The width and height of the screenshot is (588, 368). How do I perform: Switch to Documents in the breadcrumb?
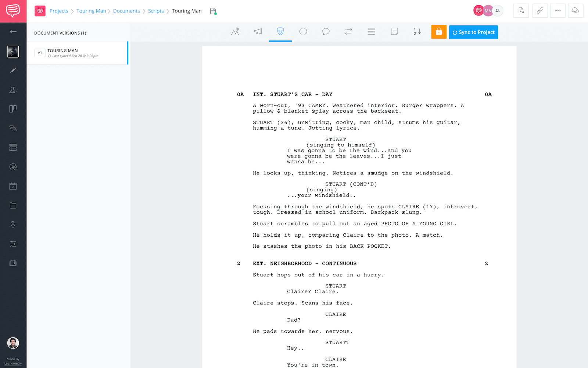tap(126, 11)
